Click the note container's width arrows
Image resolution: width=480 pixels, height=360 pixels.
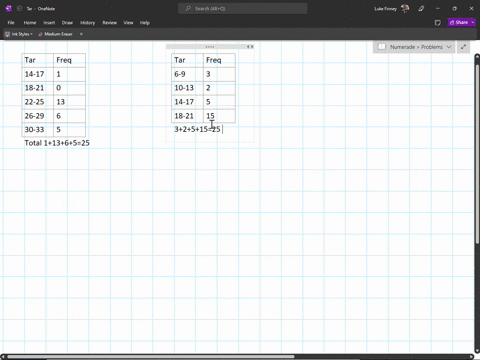pos(250,47)
